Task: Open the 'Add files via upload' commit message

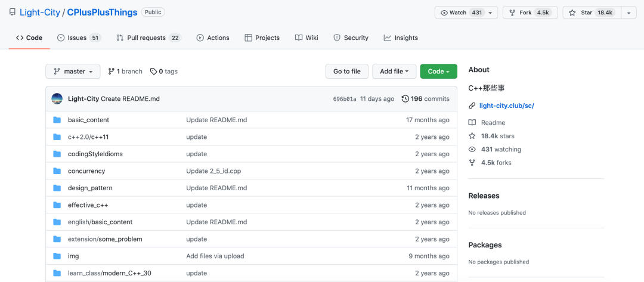Action: pyautogui.click(x=215, y=256)
